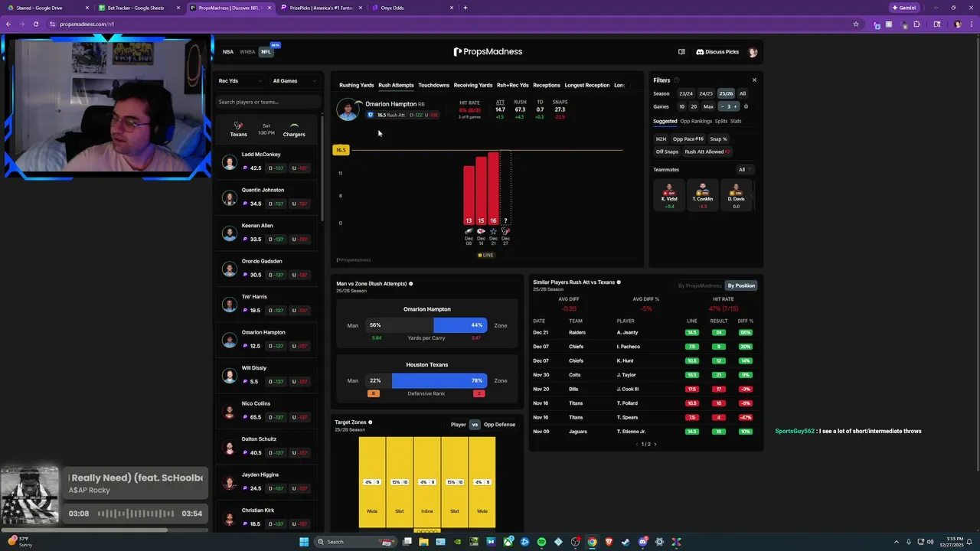Set games filter to Max
Image resolution: width=980 pixels, height=551 pixels.
[x=708, y=106]
